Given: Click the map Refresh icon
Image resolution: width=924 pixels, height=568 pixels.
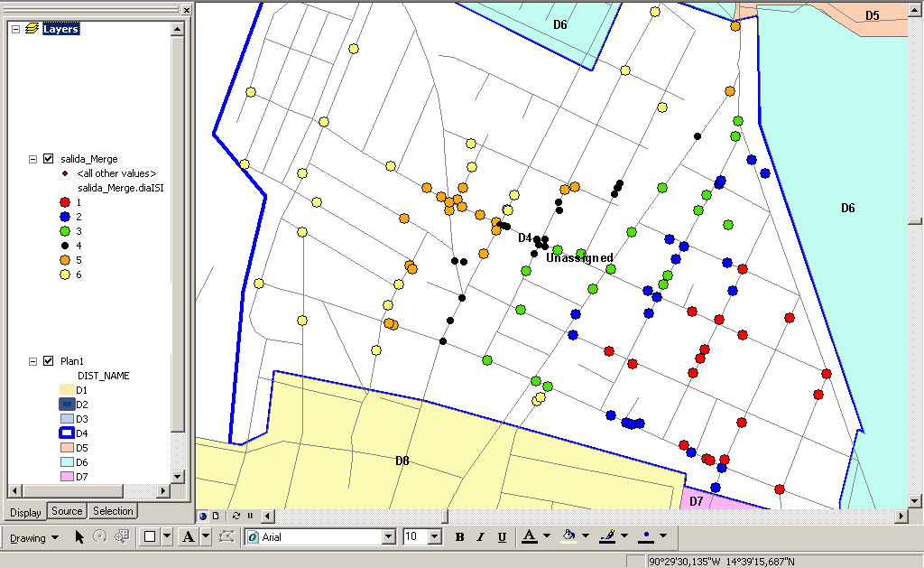Looking at the screenshot, I should [x=236, y=517].
